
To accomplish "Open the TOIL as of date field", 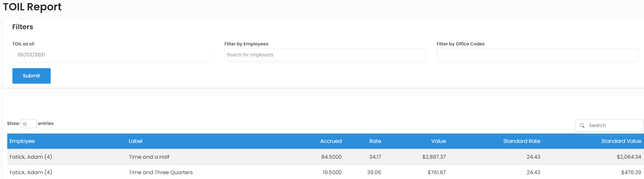I will pos(113,55).
